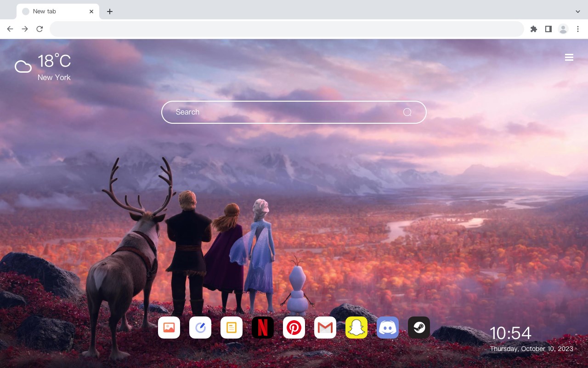Viewport: 588px width, 368px height.
Task: Open the Steam shortcut
Action: coord(419,328)
